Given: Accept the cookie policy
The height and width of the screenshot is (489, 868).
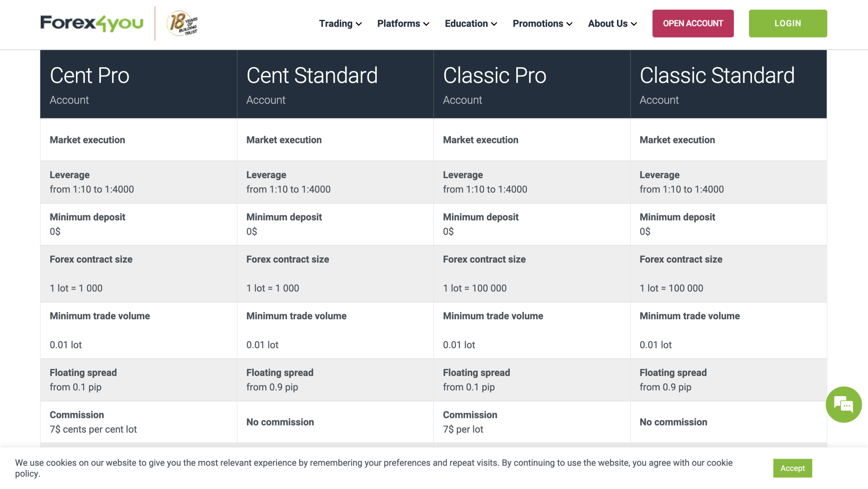Looking at the screenshot, I should pos(792,468).
